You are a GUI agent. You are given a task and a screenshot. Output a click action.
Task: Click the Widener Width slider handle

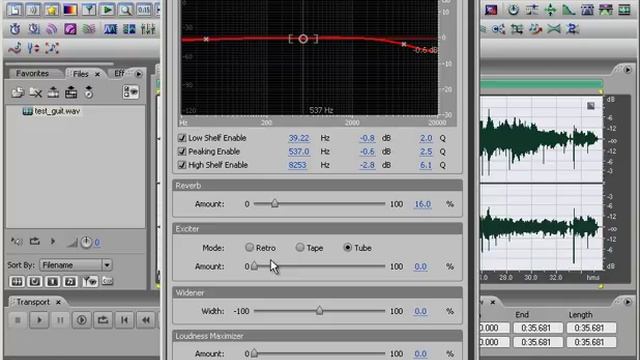click(x=320, y=311)
